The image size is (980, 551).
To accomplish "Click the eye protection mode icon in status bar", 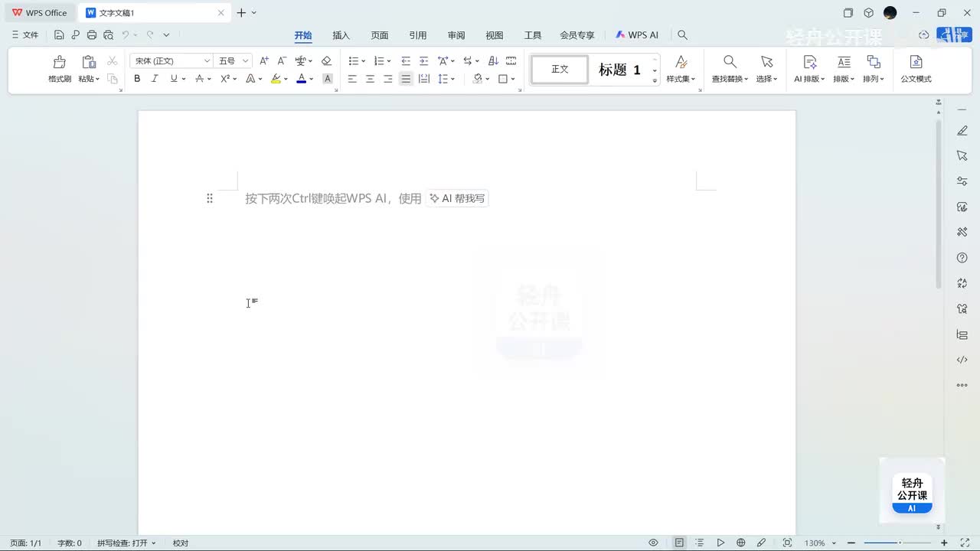I will (x=653, y=543).
